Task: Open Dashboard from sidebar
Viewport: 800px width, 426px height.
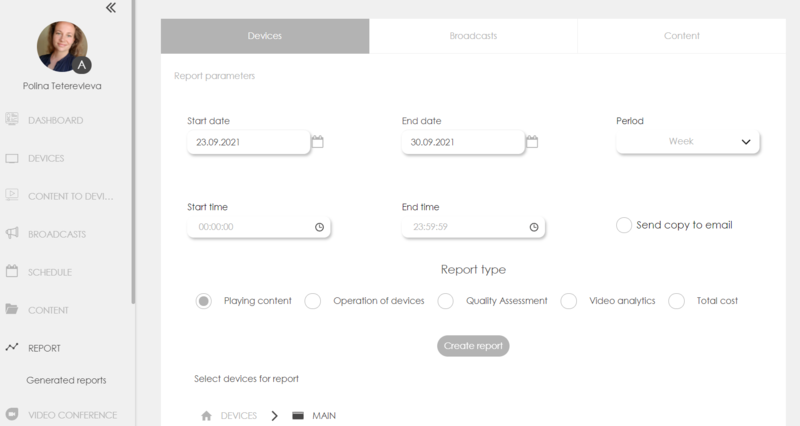Action: click(x=55, y=120)
